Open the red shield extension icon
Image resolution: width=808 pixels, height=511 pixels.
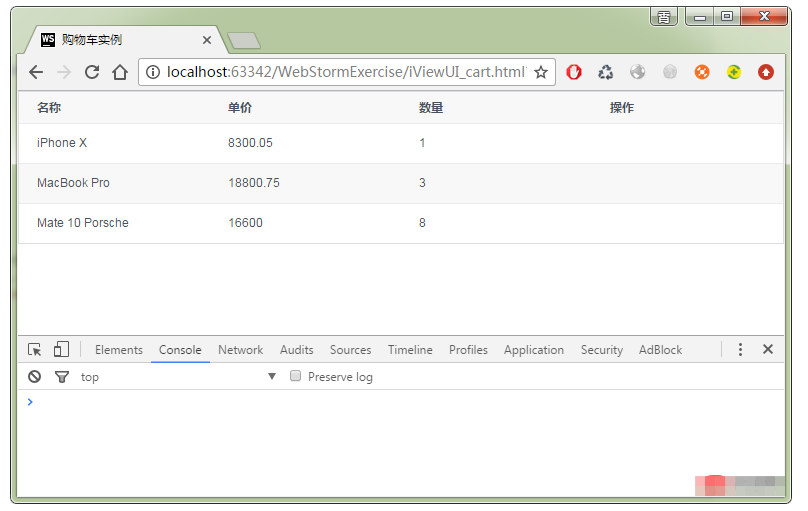(574, 72)
